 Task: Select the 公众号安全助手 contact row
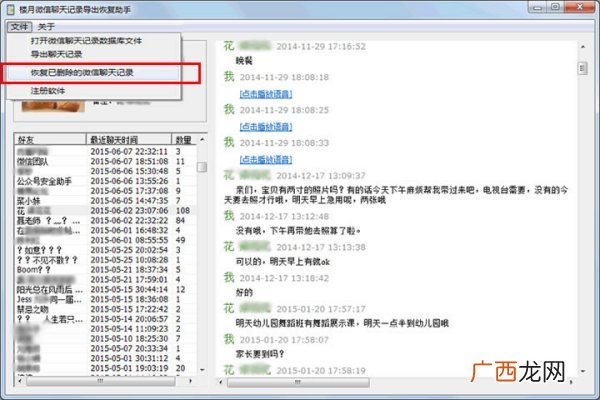106,181
